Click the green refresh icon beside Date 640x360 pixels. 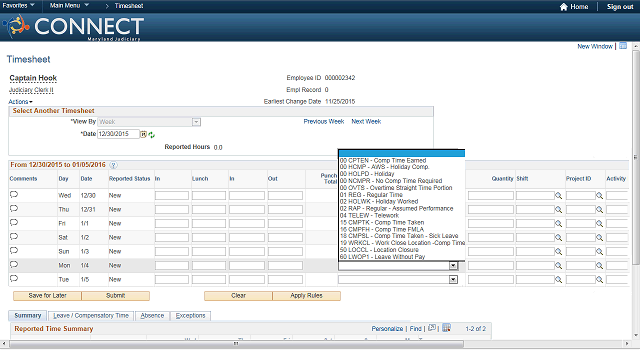click(151, 135)
